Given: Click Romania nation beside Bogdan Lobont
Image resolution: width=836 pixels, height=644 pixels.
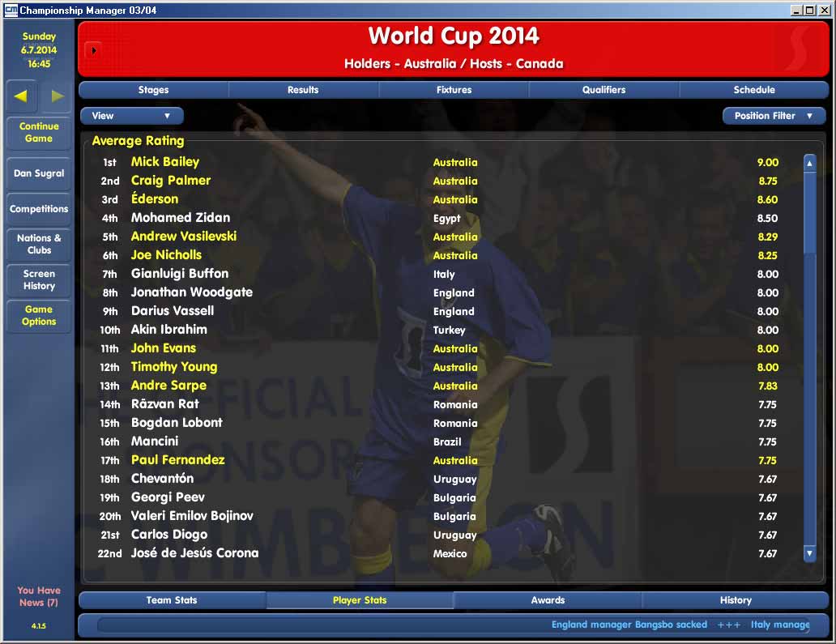Looking at the screenshot, I should pyautogui.click(x=455, y=424).
